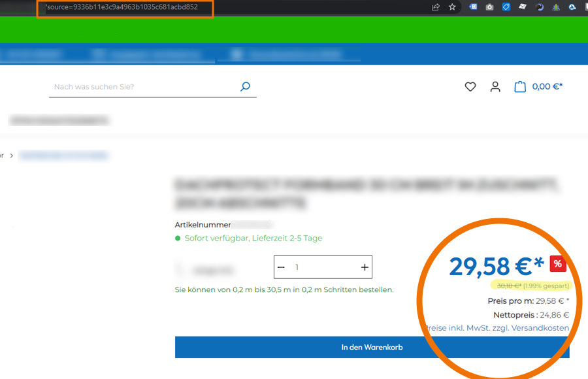Screen dimensions: 588x379
Task: Click the 'In den Warenkorb' button
Action: tap(371, 347)
